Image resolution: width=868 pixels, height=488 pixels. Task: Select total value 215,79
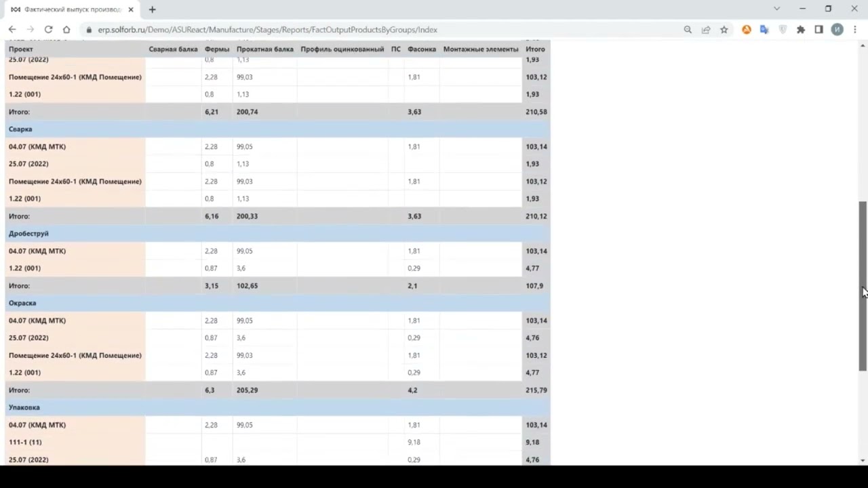tap(536, 390)
